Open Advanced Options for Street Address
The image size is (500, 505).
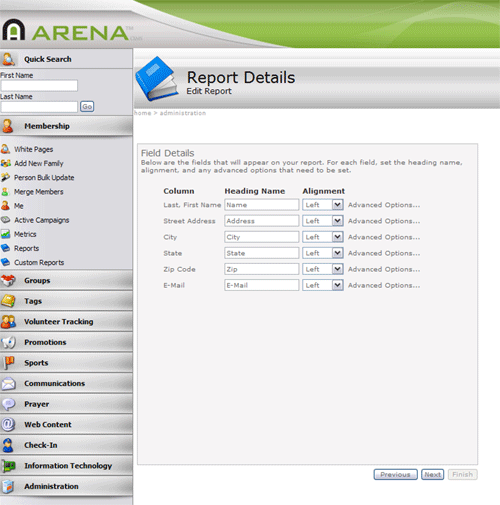tap(384, 221)
